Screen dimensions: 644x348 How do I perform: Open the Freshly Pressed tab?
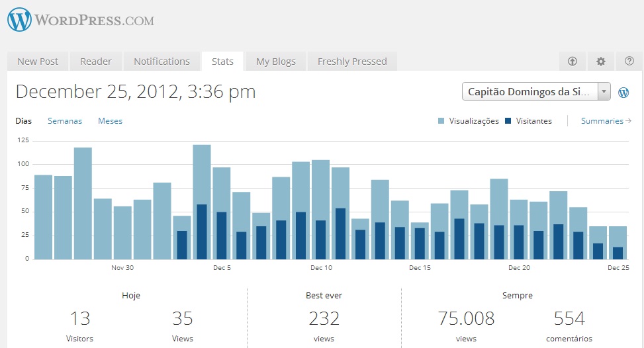[x=352, y=62]
